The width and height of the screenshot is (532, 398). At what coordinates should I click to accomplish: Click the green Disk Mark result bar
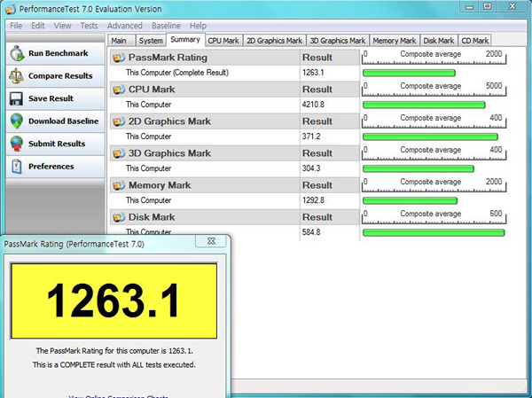coord(434,232)
